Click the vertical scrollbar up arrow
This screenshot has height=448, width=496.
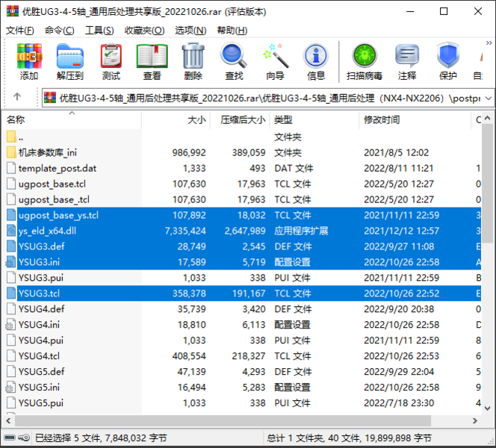[487, 118]
